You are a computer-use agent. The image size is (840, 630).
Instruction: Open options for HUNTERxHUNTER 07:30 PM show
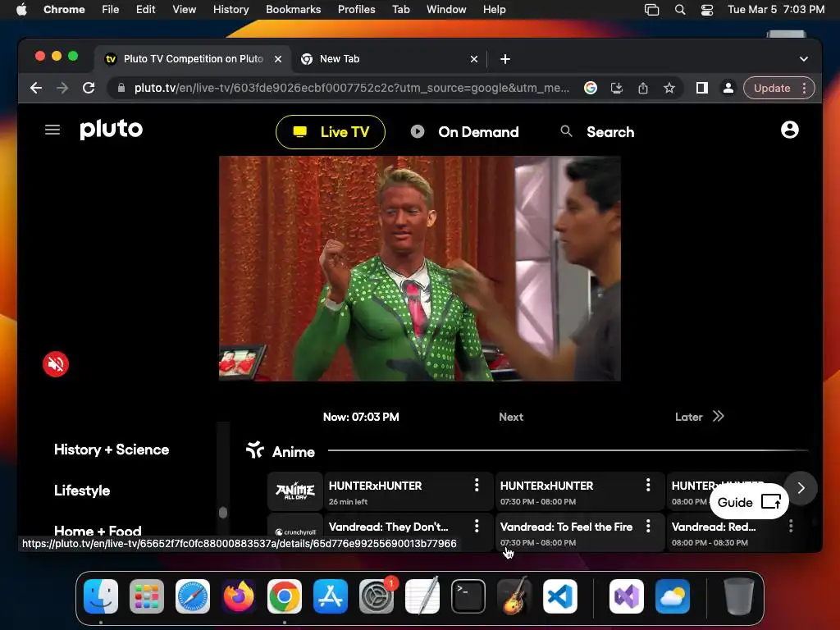[648, 486]
